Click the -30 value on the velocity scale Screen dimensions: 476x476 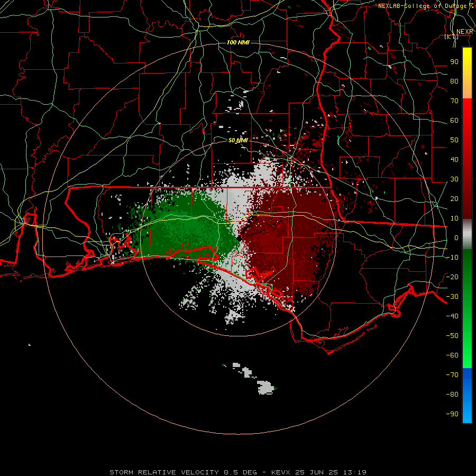point(452,297)
